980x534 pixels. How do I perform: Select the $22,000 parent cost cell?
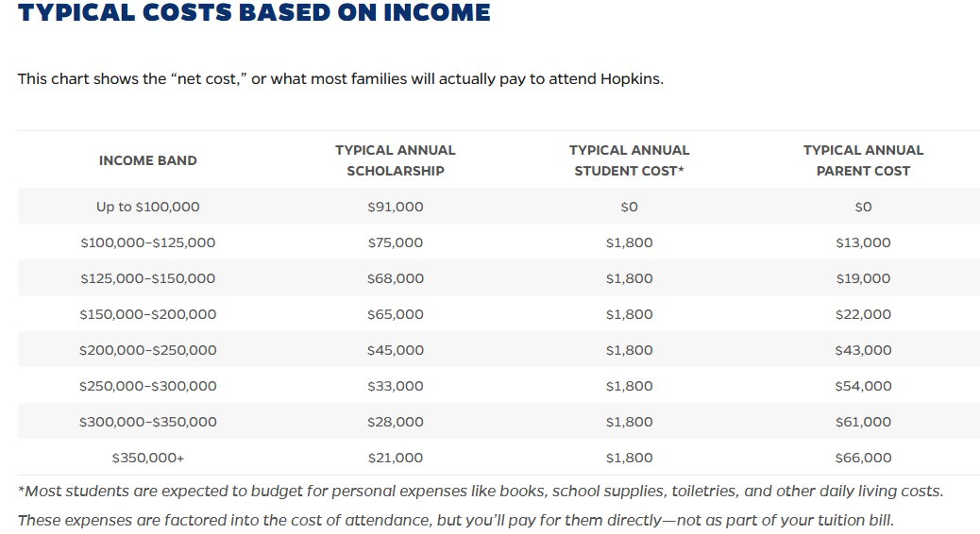(x=863, y=314)
